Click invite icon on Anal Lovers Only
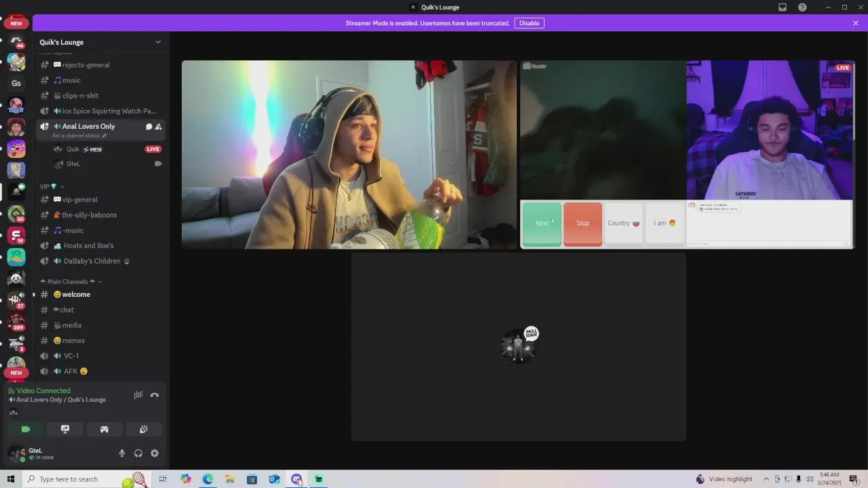Screen dimensions: 868x488 coord(158,127)
